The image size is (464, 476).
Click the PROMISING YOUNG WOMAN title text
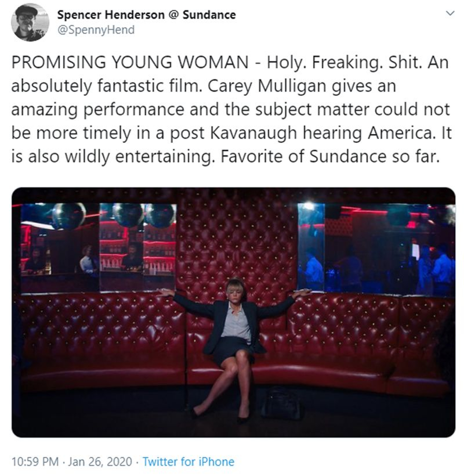pos(130,62)
